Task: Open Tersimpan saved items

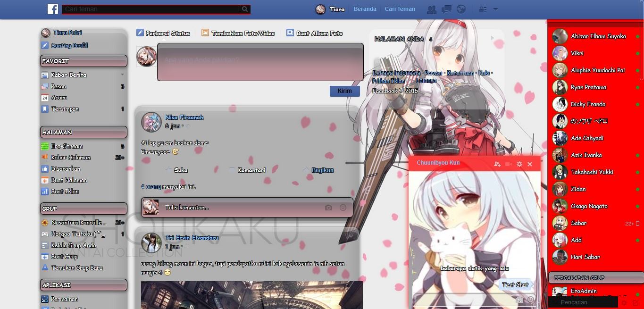Action: click(65, 109)
